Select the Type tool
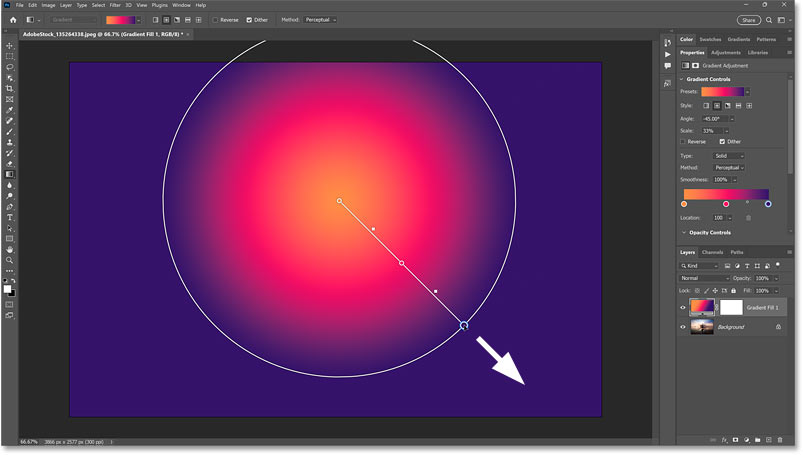Viewport: 803px width, 455px height. coord(9,217)
